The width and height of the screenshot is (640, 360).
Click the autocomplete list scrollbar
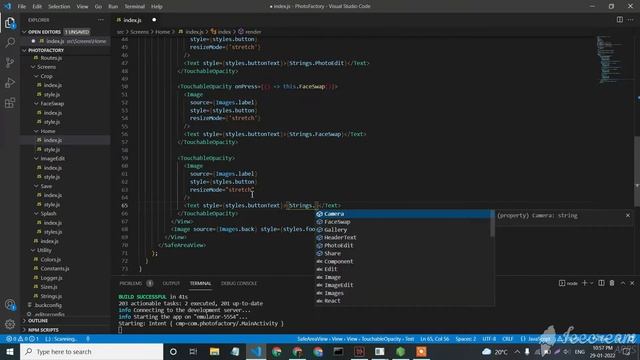492,223
